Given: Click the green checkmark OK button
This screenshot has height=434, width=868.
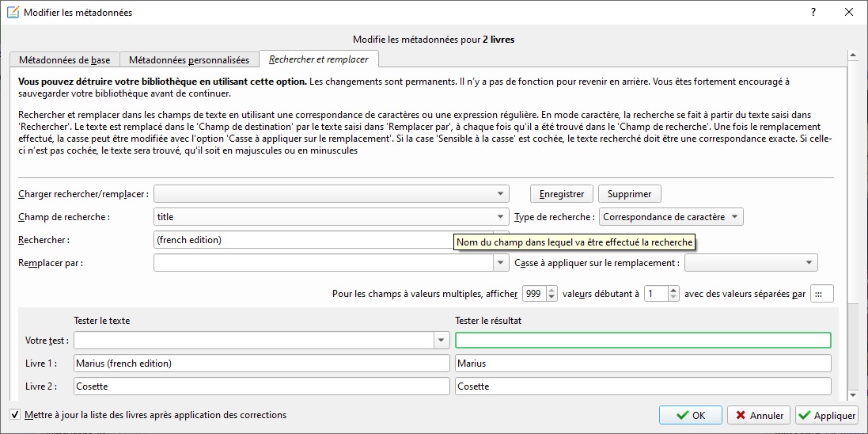Looking at the screenshot, I should 690,415.
